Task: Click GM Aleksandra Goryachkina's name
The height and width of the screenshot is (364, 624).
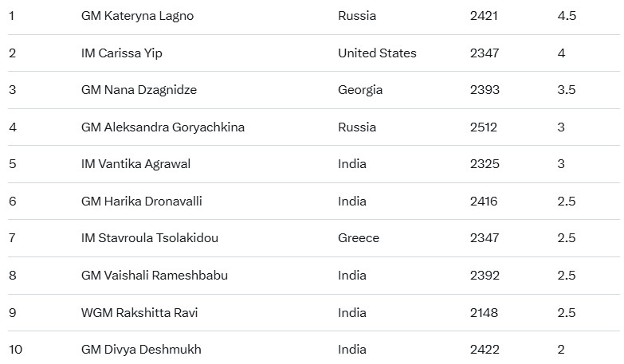Action: (x=163, y=127)
